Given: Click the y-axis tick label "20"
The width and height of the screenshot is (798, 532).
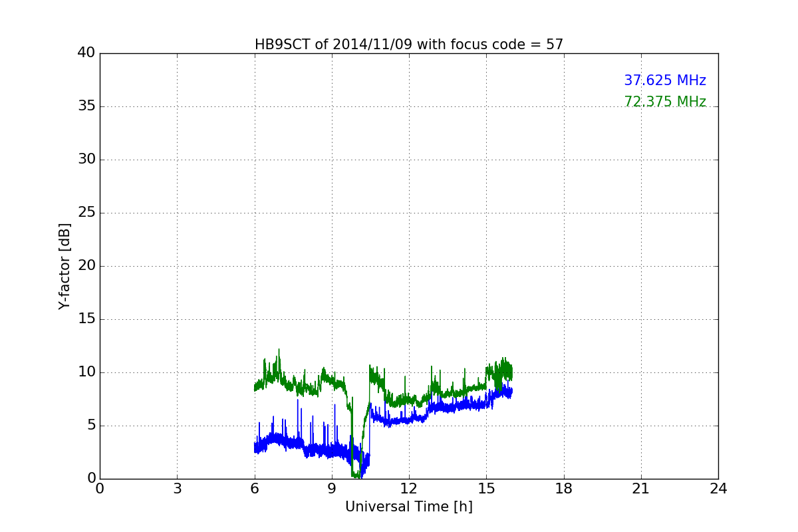Looking at the screenshot, I should click(x=86, y=266).
